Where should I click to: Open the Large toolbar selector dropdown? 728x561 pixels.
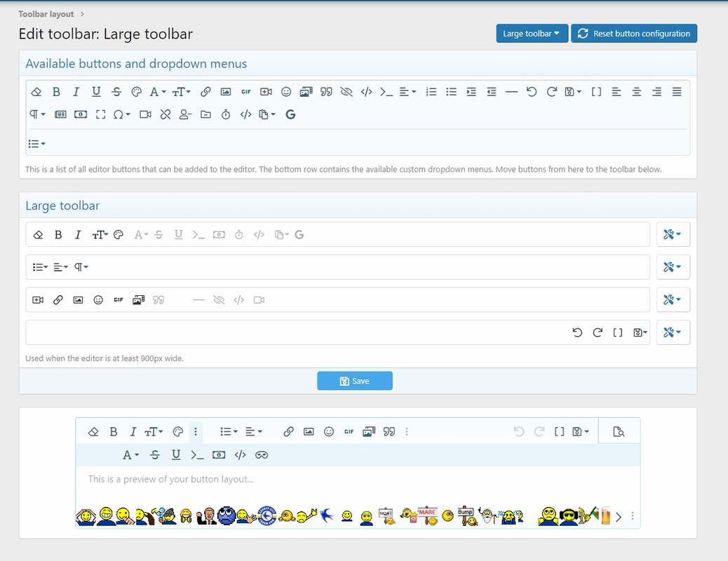pos(532,33)
